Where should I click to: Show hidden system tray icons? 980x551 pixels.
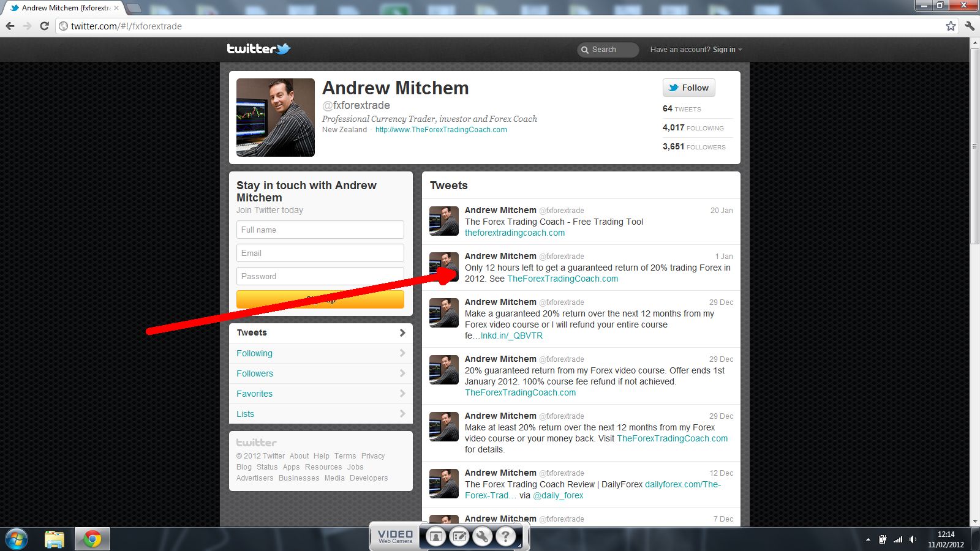868,539
